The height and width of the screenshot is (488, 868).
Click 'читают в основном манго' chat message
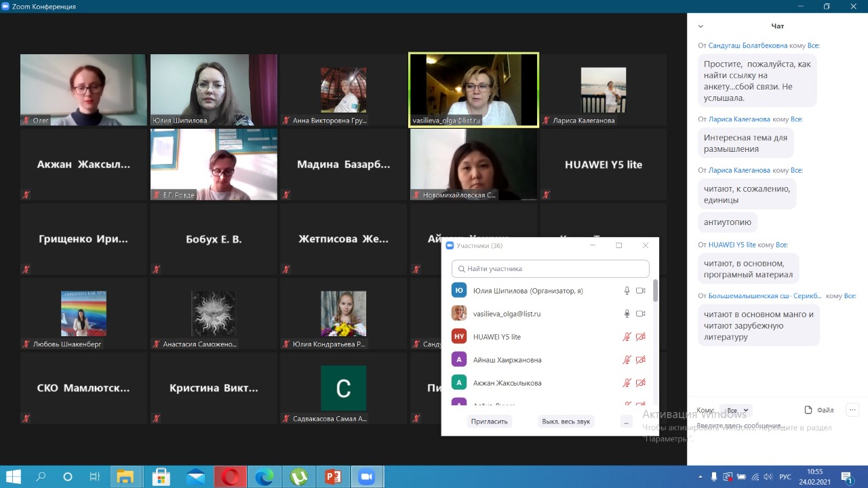[758, 325]
